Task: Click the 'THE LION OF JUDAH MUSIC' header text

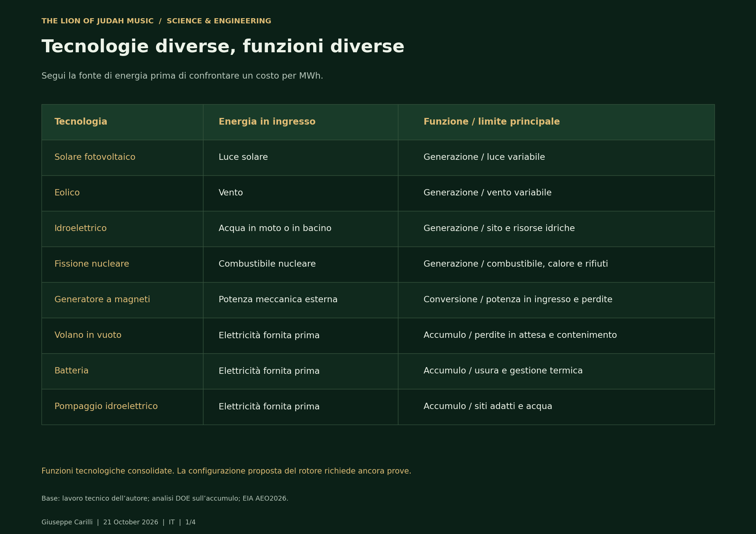Action: point(97,21)
